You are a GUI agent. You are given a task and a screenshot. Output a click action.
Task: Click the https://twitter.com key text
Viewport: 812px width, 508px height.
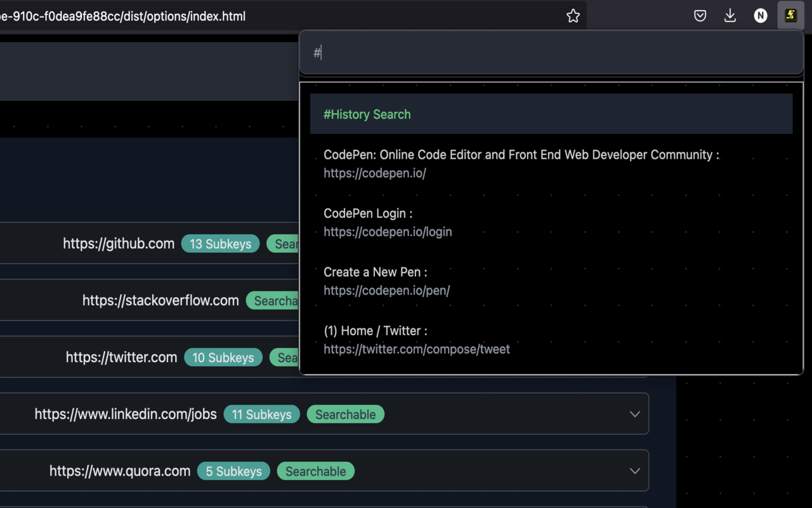121,358
